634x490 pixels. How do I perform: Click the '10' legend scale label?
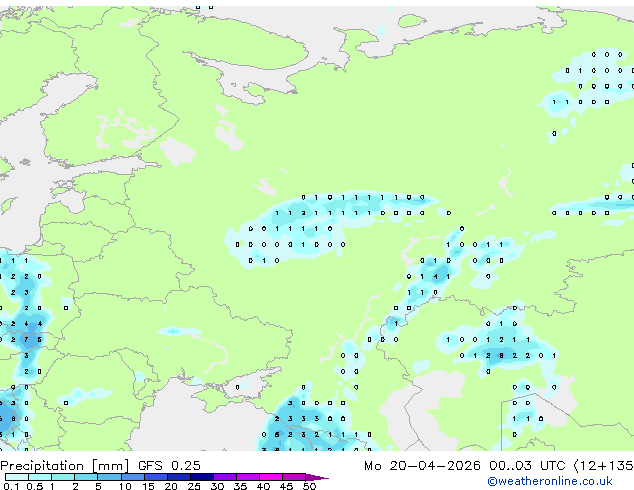(x=125, y=486)
